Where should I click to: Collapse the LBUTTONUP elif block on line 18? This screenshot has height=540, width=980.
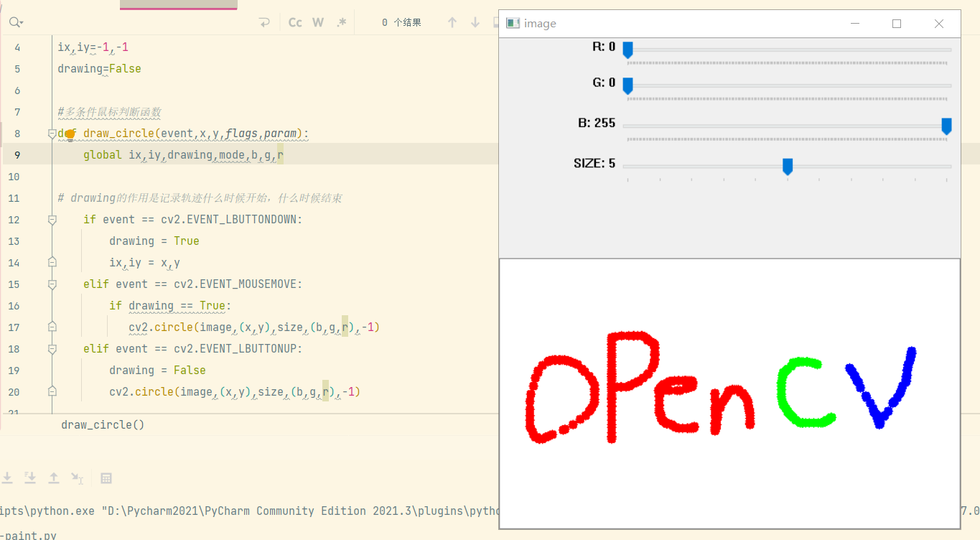click(52, 349)
